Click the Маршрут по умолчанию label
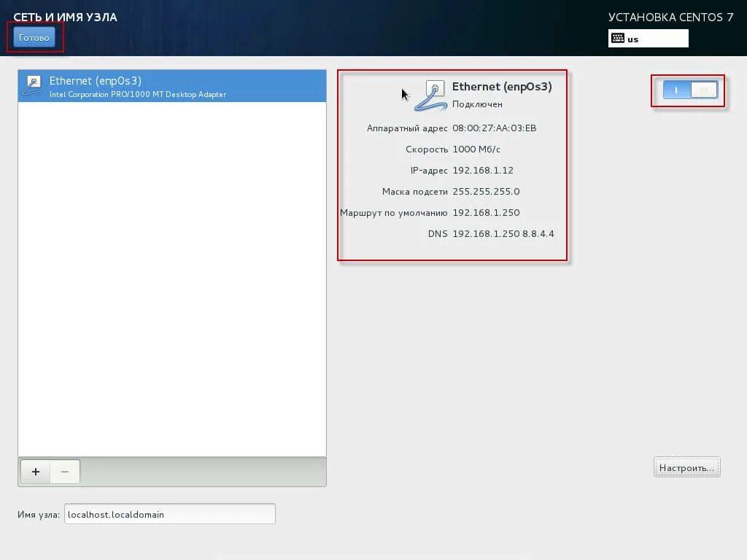Image resolution: width=747 pixels, height=560 pixels. tap(393, 213)
